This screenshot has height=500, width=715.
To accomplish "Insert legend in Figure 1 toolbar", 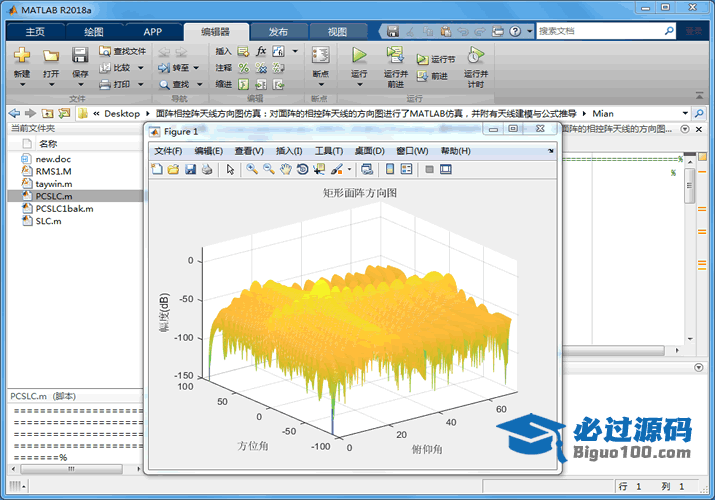I will tap(406, 170).
